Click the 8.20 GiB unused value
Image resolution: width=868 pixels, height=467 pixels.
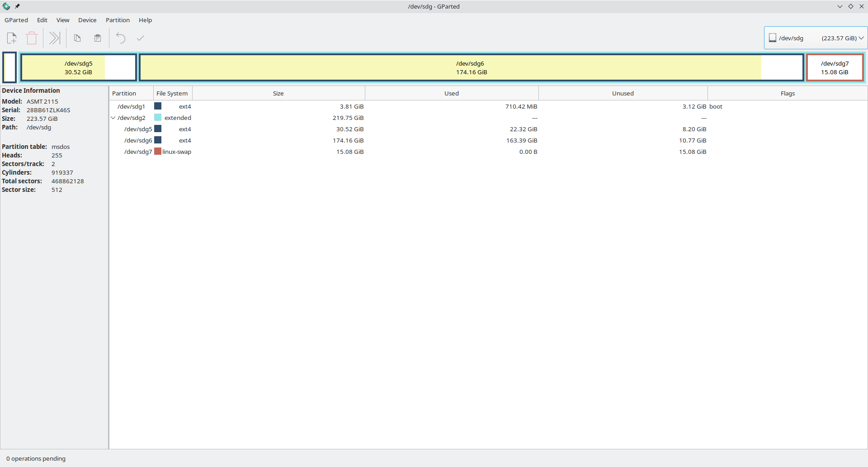click(x=694, y=129)
